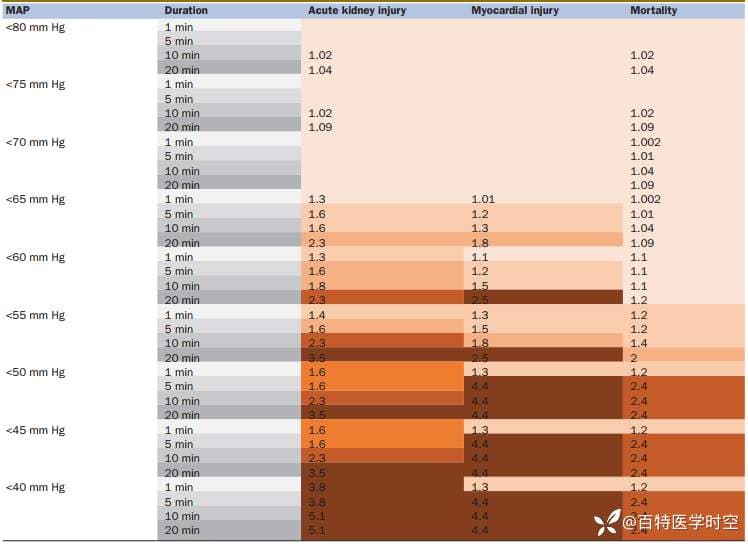
Task: Select the <60 mm Hg row label
Action: pos(35,257)
